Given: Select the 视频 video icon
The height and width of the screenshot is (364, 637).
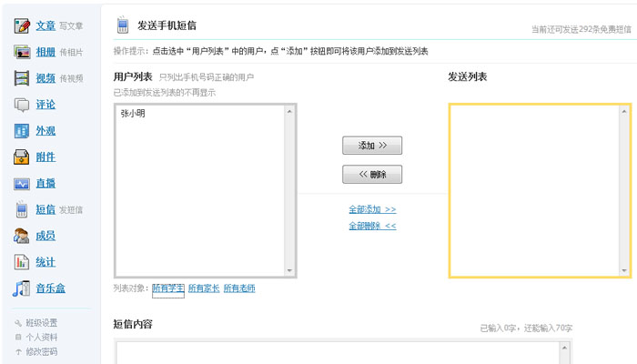Looking at the screenshot, I should pos(23,78).
